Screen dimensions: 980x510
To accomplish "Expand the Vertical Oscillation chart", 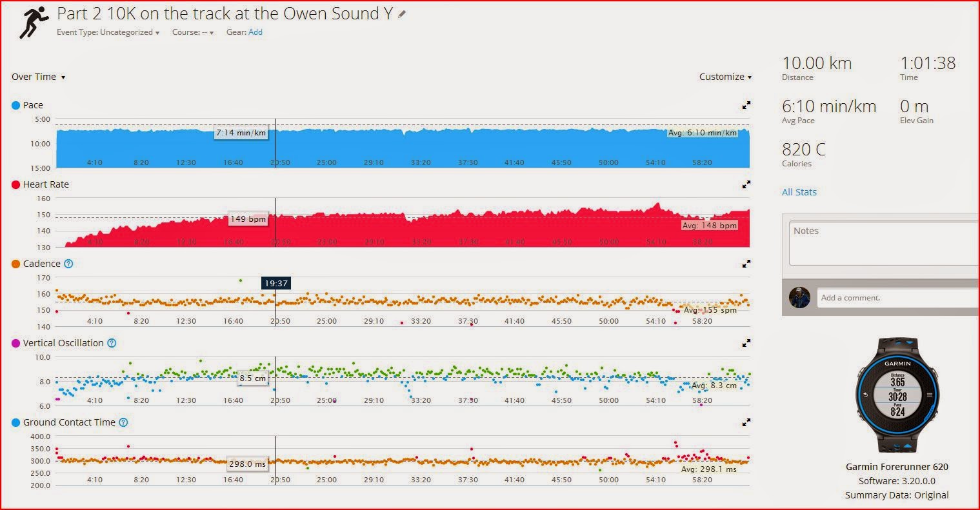I will point(746,343).
